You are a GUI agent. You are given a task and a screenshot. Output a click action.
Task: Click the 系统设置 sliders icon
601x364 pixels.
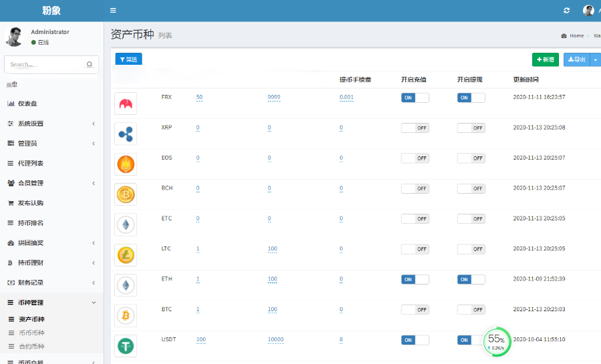[x=10, y=124]
